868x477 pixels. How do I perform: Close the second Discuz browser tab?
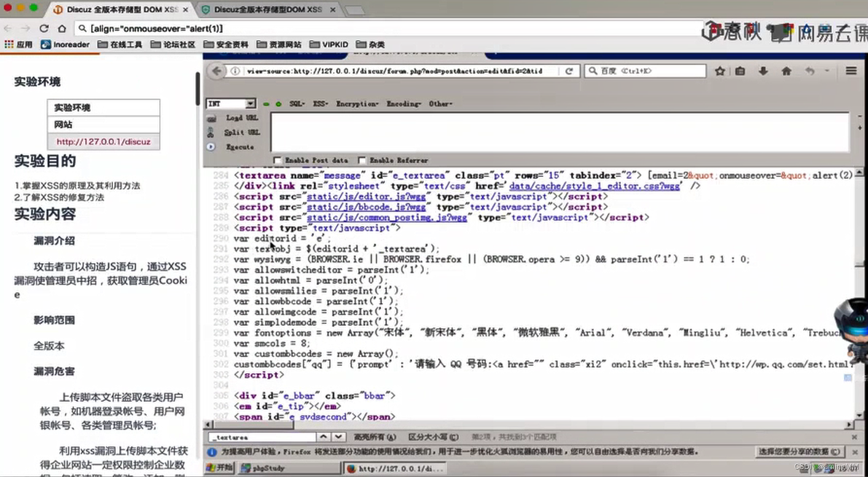[x=333, y=10]
